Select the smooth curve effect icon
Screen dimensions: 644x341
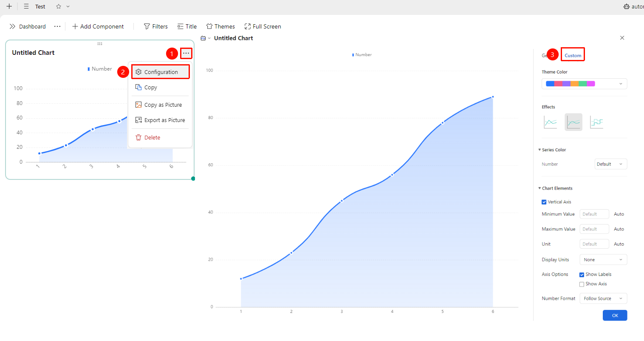pyautogui.click(x=573, y=122)
